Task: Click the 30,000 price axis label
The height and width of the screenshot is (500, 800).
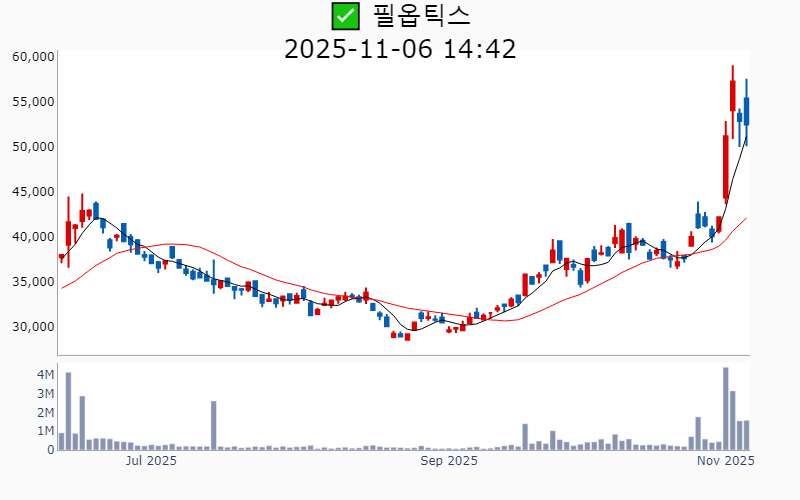Action: (x=32, y=327)
